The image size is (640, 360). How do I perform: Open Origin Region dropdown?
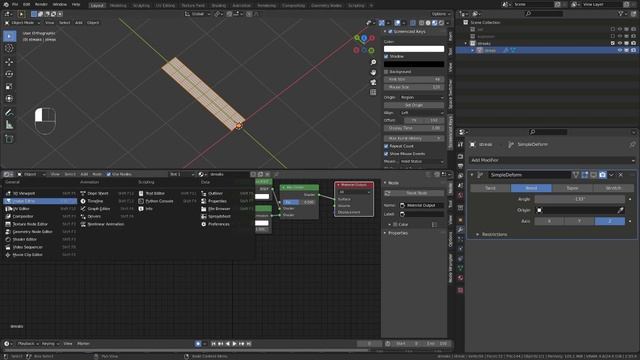(x=422, y=98)
